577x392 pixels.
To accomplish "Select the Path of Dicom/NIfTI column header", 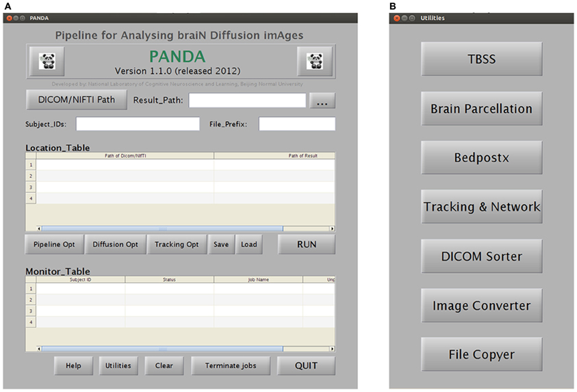I will pos(125,156).
